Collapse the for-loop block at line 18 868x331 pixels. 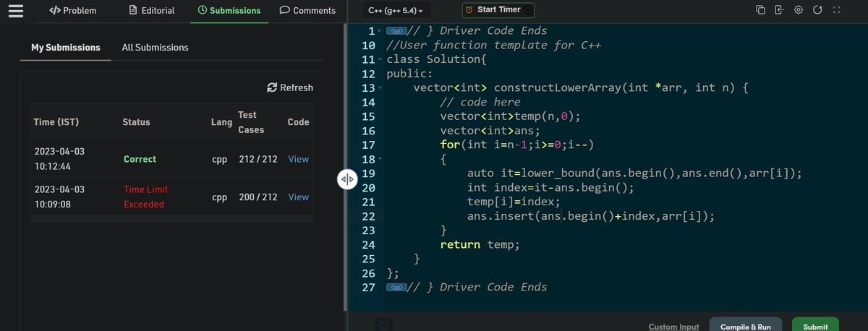pyautogui.click(x=380, y=158)
